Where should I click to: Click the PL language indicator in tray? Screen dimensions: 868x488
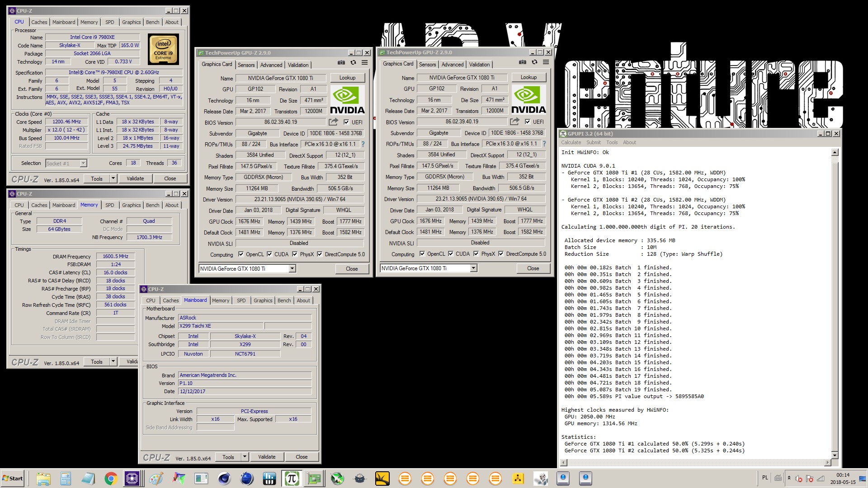click(765, 478)
